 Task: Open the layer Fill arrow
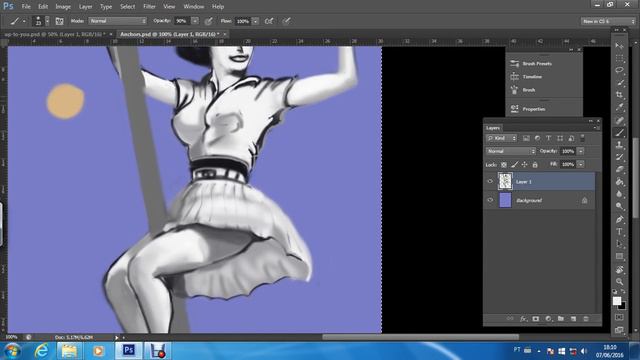coord(580,164)
